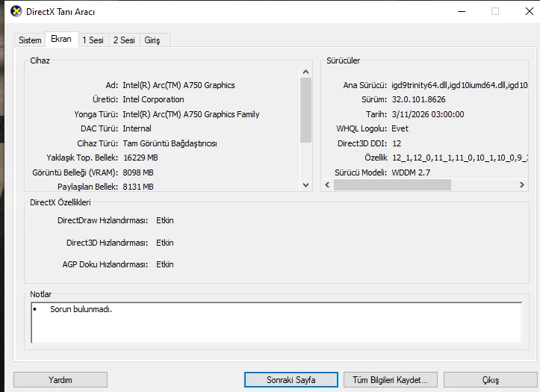
Task: Click the date '3/11/2026 03:00:00'
Action: [428, 114]
